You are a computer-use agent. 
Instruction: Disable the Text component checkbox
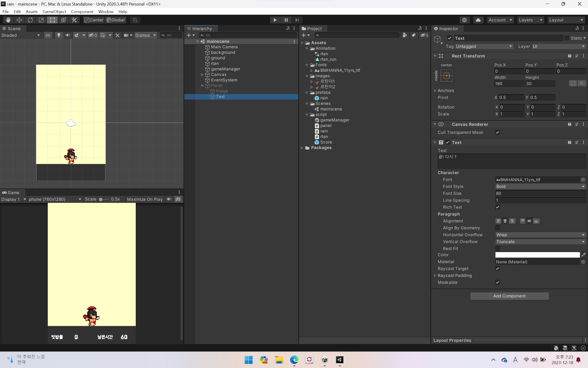coord(448,142)
